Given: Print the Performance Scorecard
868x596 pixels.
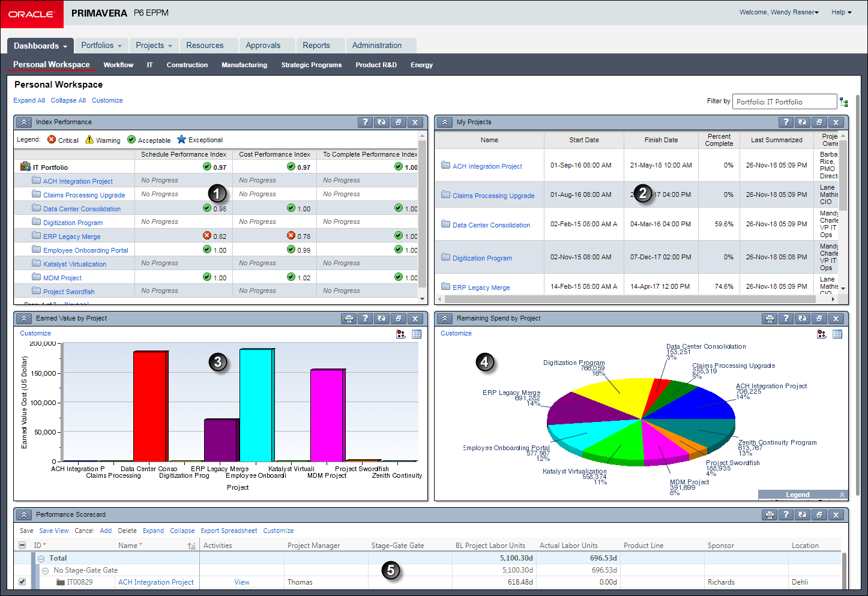Looking at the screenshot, I should tap(769, 514).
